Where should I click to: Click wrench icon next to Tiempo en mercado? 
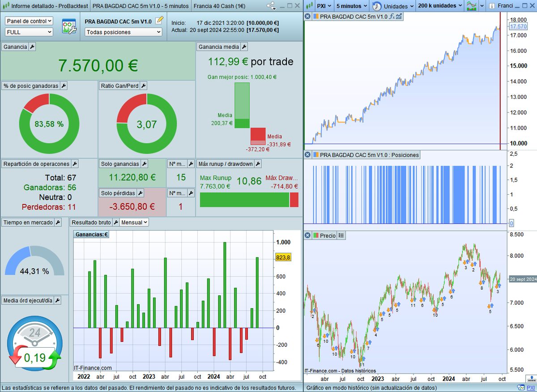(58, 222)
